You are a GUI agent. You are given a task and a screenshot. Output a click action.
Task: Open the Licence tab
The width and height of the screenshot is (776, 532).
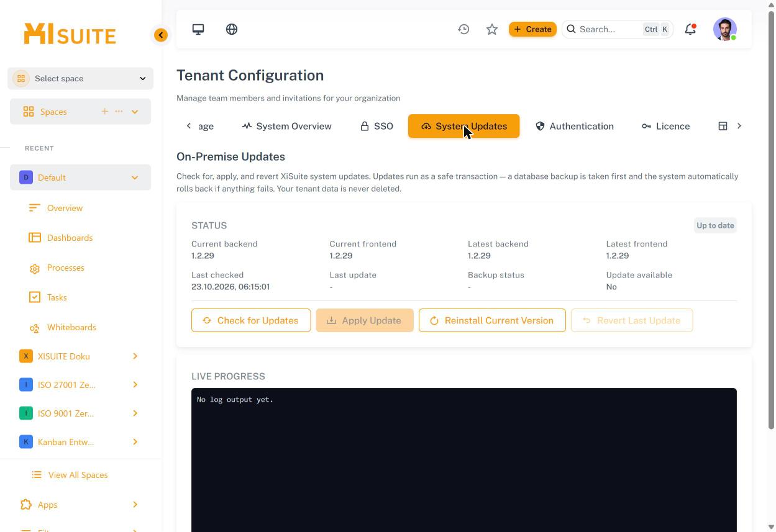pyautogui.click(x=665, y=126)
